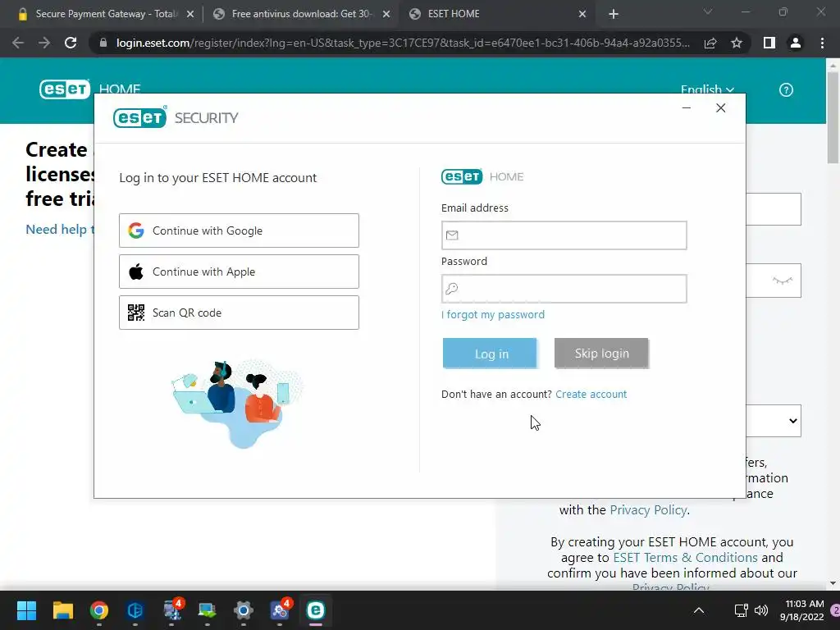Open the Create account link
The image size is (840, 630).
pyautogui.click(x=591, y=395)
